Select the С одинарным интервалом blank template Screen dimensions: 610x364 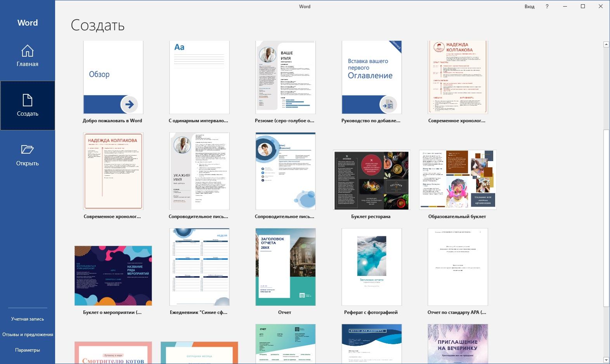pos(199,77)
